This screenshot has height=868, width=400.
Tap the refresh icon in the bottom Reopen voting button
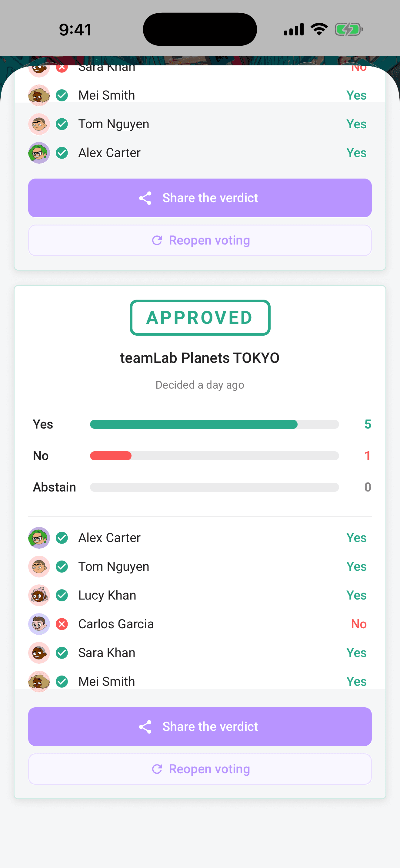point(157,769)
